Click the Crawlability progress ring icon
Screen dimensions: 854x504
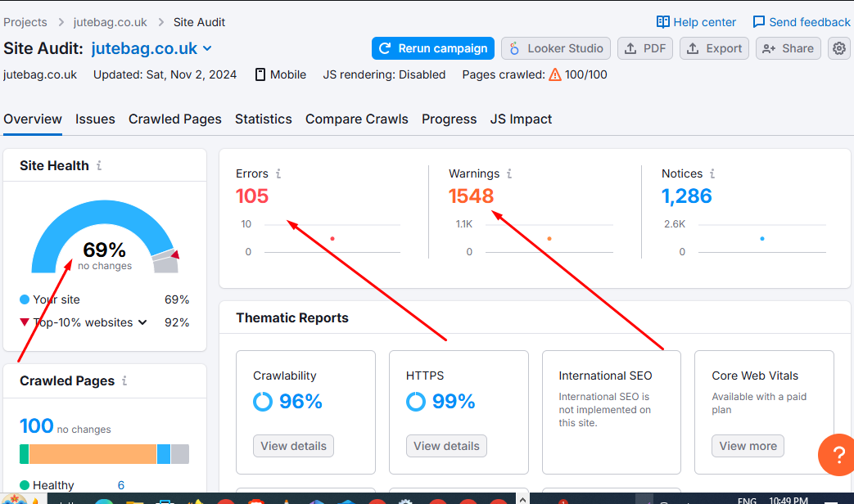pyautogui.click(x=263, y=402)
